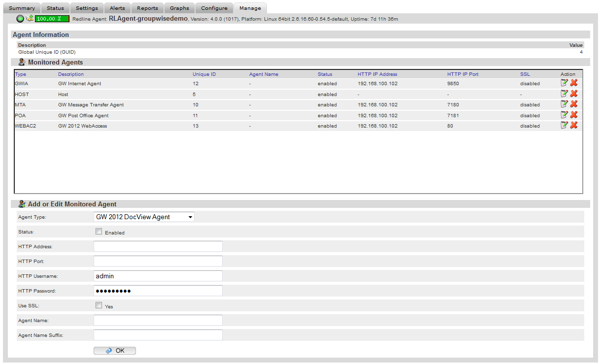Viewport: 601px width, 364px height.
Task: Sort by the Description column in Monitored Agents
Action: pyautogui.click(x=71, y=74)
